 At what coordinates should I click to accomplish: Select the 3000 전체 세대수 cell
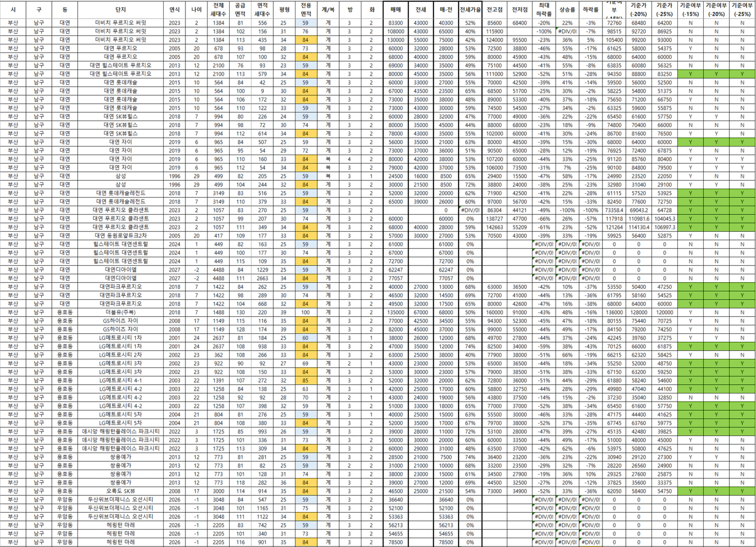218,491
